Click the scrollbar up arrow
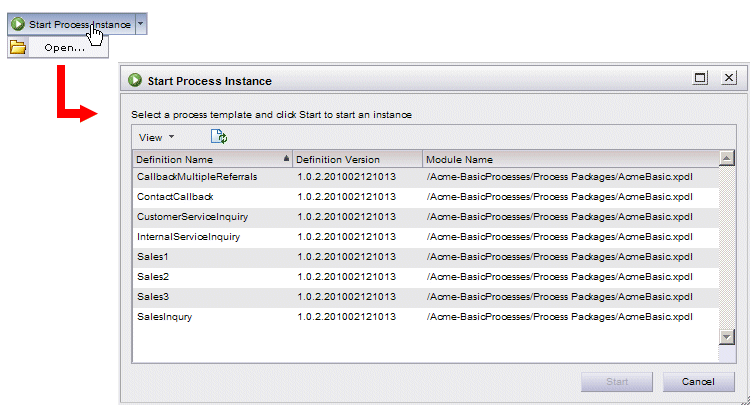754x410 pixels. pos(727,158)
